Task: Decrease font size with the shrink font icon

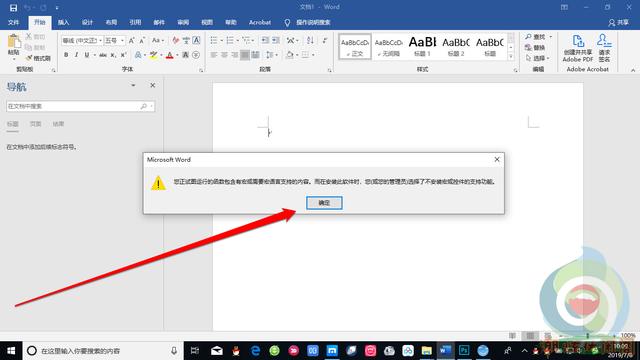Action: (142, 40)
